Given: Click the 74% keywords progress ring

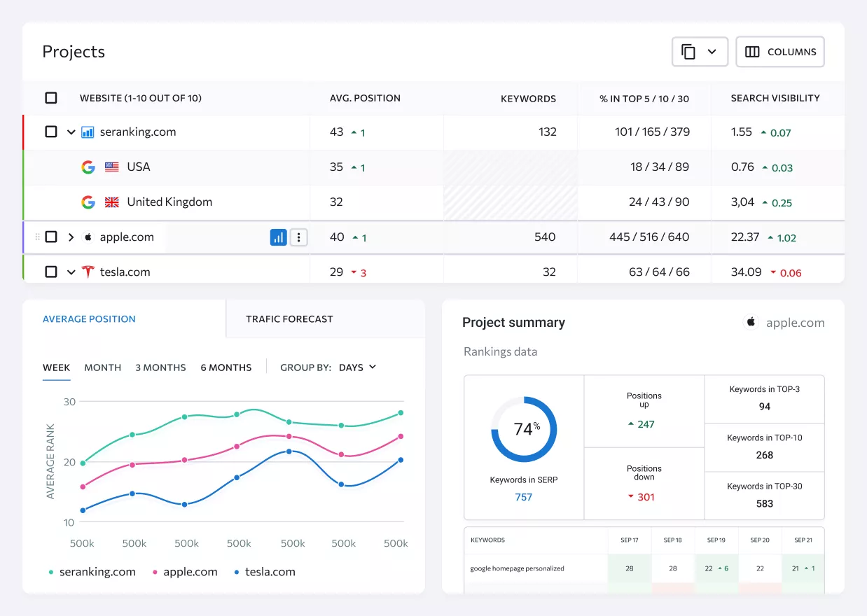Looking at the screenshot, I should 524,429.
